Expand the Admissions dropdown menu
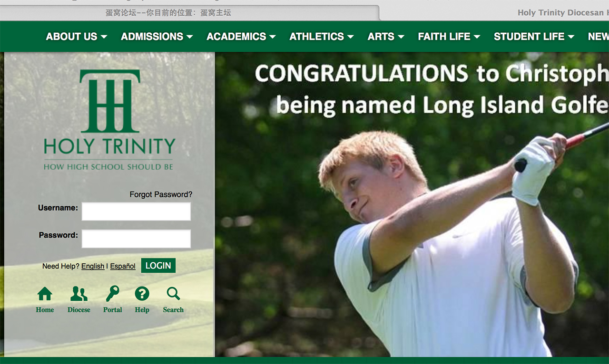 pos(157,37)
